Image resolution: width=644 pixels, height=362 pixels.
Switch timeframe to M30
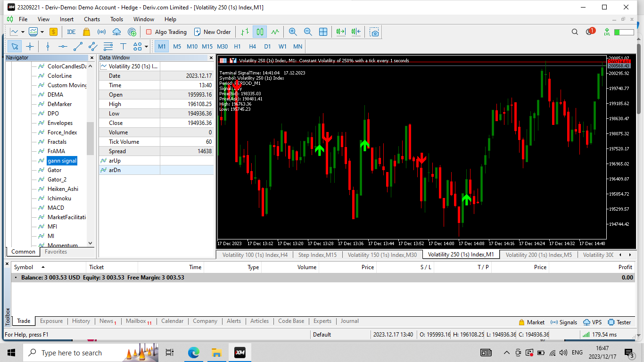tap(222, 46)
